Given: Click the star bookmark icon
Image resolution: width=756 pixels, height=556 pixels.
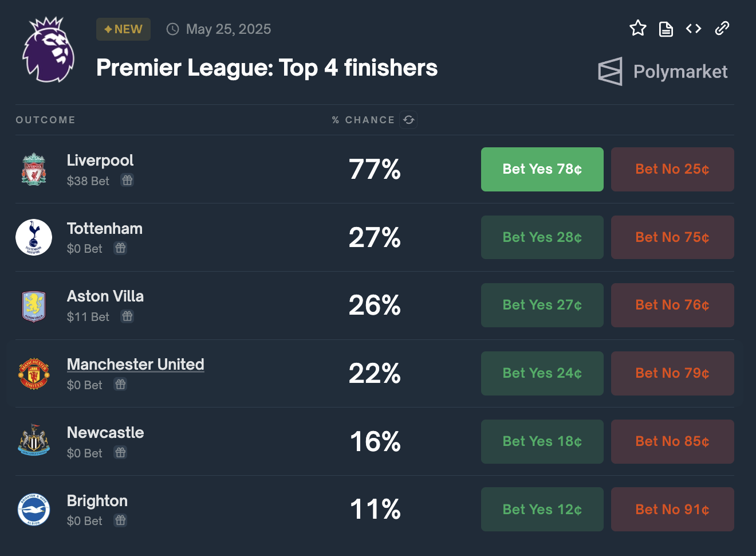Looking at the screenshot, I should (637, 28).
